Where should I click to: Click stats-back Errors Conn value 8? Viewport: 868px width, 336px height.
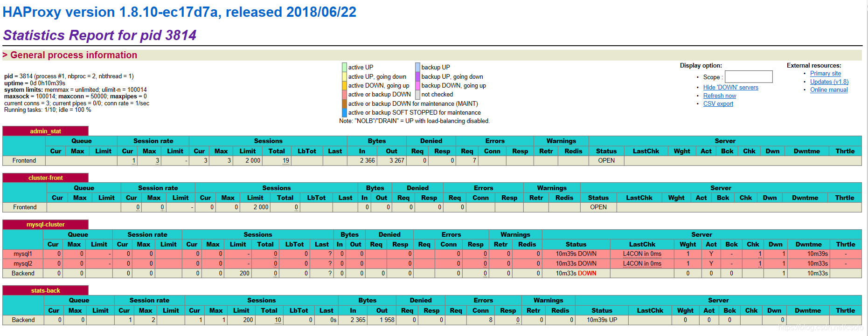pyautogui.click(x=491, y=320)
